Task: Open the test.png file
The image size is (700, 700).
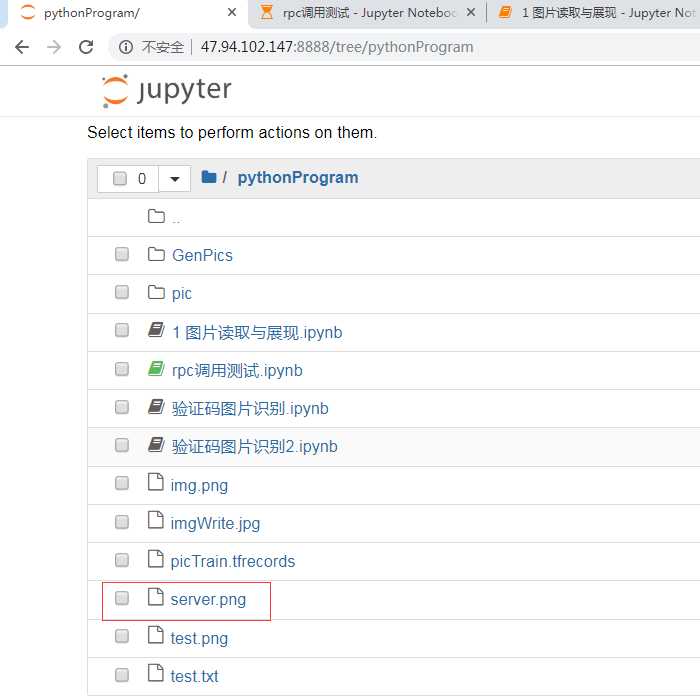Action: (199, 638)
